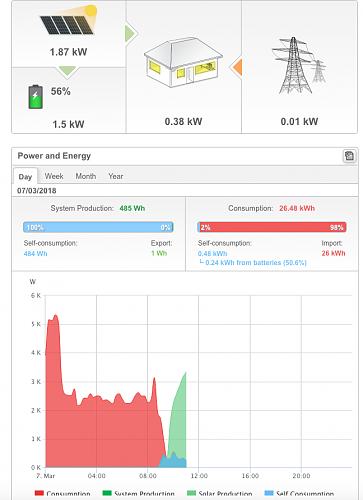Select the Year tab
363x500 pixels.
[x=116, y=176]
